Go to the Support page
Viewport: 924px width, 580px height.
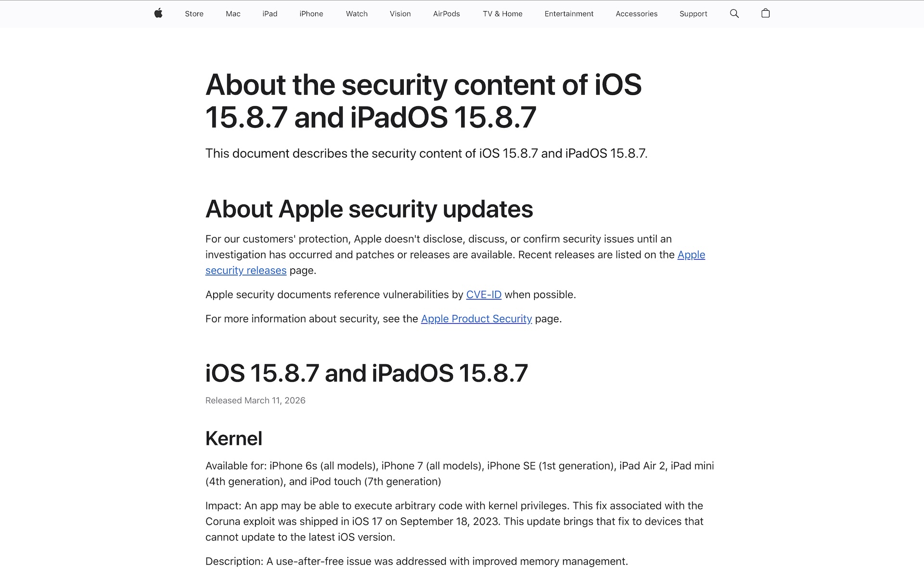coord(693,13)
